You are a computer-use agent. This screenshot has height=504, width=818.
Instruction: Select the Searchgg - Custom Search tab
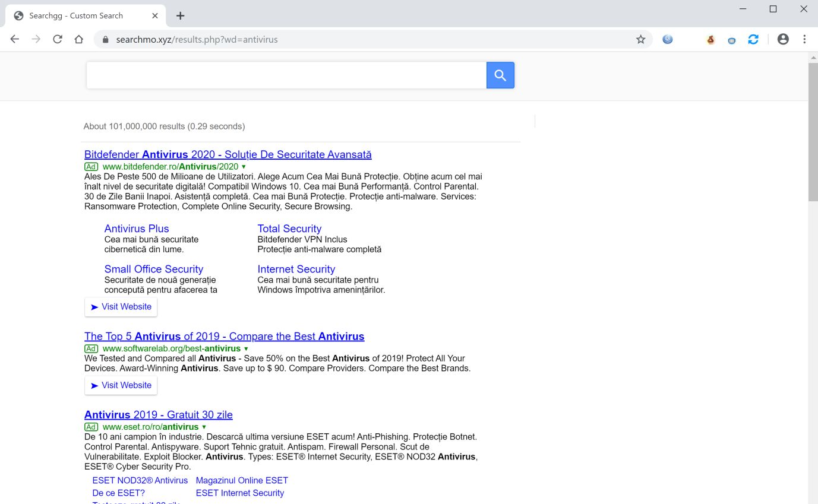(87, 16)
